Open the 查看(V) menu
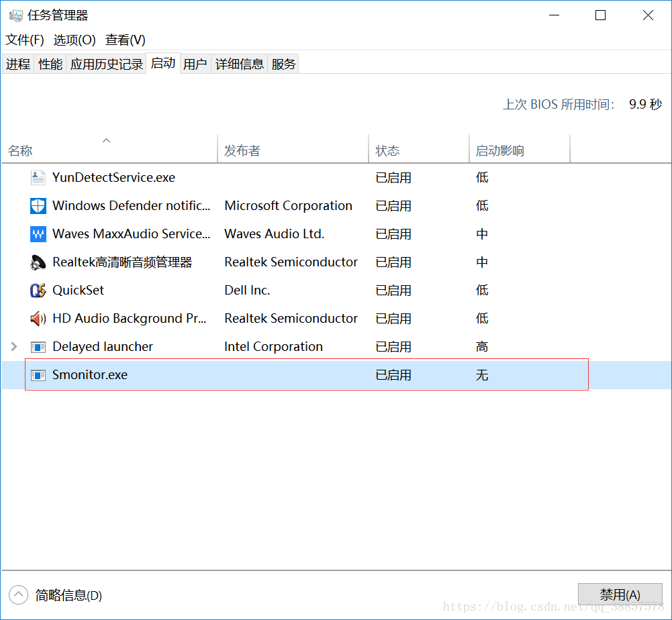The image size is (672, 620). point(125,40)
